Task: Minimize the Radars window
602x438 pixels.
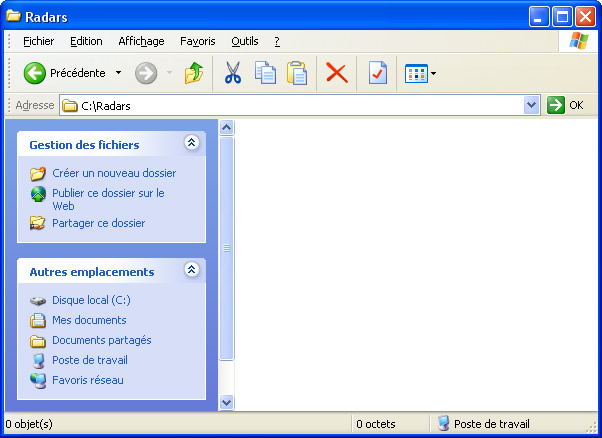Action: click(539, 17)
